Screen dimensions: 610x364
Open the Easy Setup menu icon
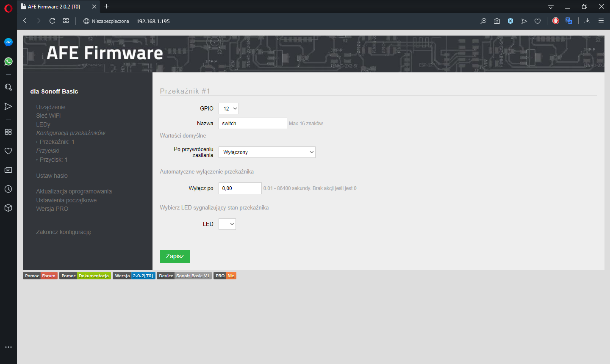(x=601, y=21)
